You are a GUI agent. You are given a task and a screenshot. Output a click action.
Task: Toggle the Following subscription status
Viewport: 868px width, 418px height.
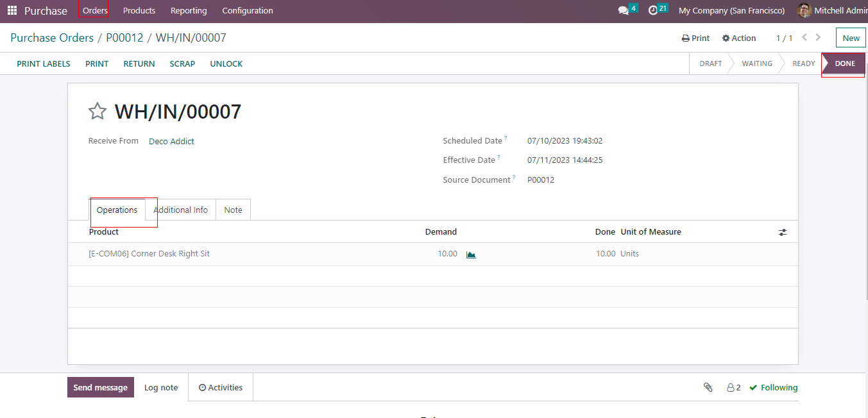pyautogui.click(x=774, y=387)
